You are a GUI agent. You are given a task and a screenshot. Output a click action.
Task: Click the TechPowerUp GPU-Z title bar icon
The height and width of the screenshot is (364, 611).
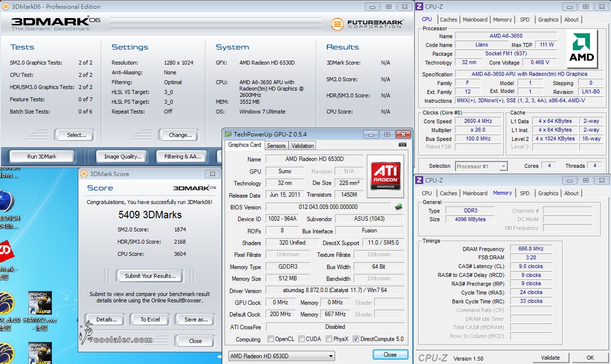[228, 134]
